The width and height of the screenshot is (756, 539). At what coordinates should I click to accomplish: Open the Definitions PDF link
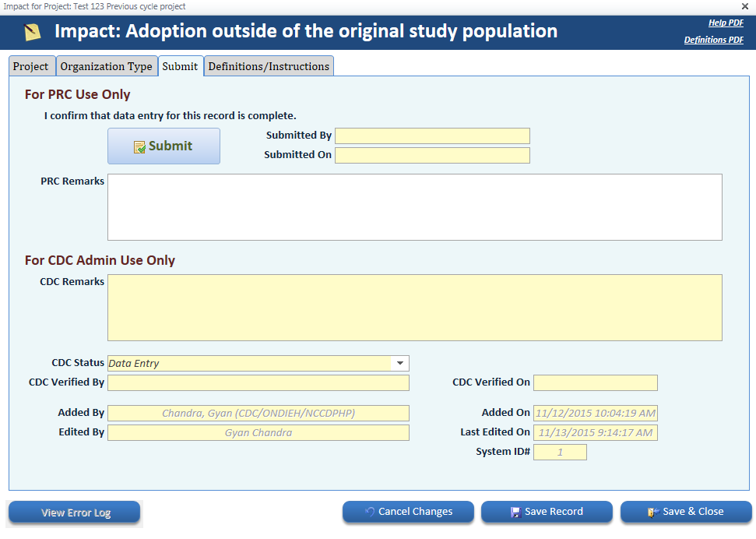click(713, 40)
